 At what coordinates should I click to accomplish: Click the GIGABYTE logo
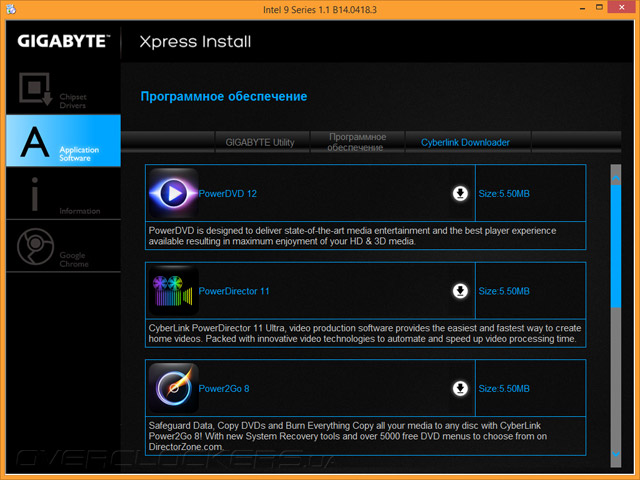point(64,41)
